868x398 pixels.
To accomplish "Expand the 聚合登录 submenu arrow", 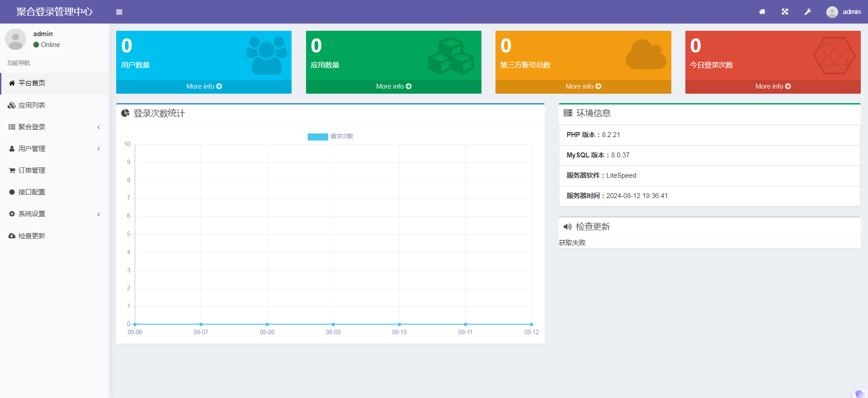I will [x=99, y=127].
